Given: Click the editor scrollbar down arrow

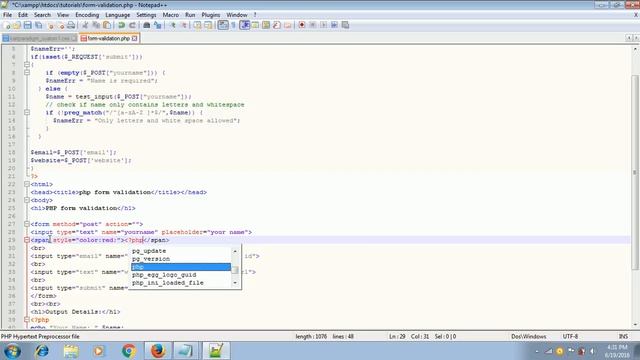Looking at the screenshot, I should (x=635, y=325).
